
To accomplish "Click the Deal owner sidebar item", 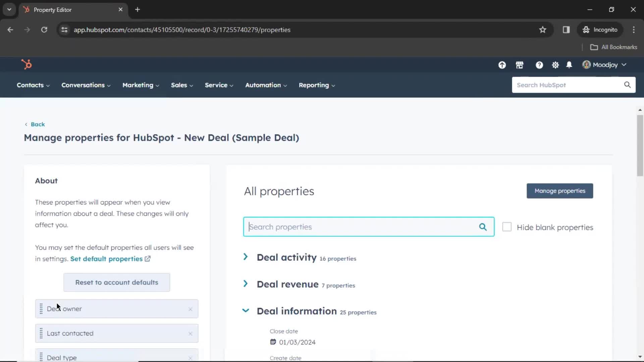I will [x=117, y=309].
